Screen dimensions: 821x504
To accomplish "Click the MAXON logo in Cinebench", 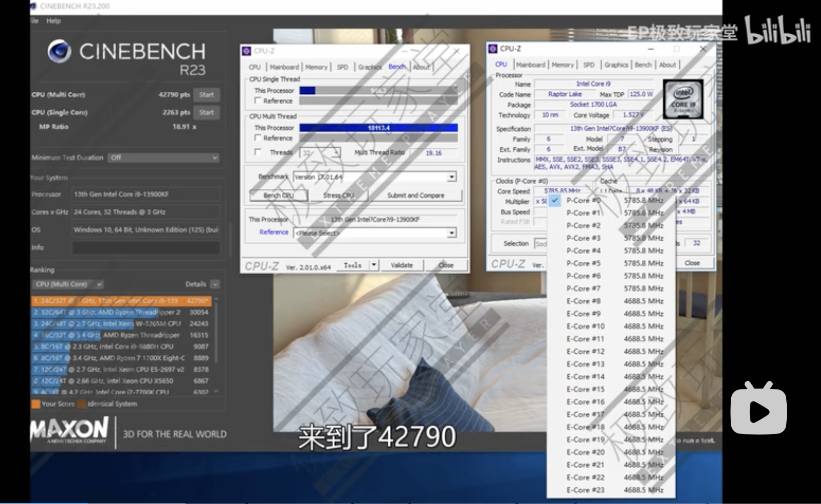I will click(x=69, y=430).
